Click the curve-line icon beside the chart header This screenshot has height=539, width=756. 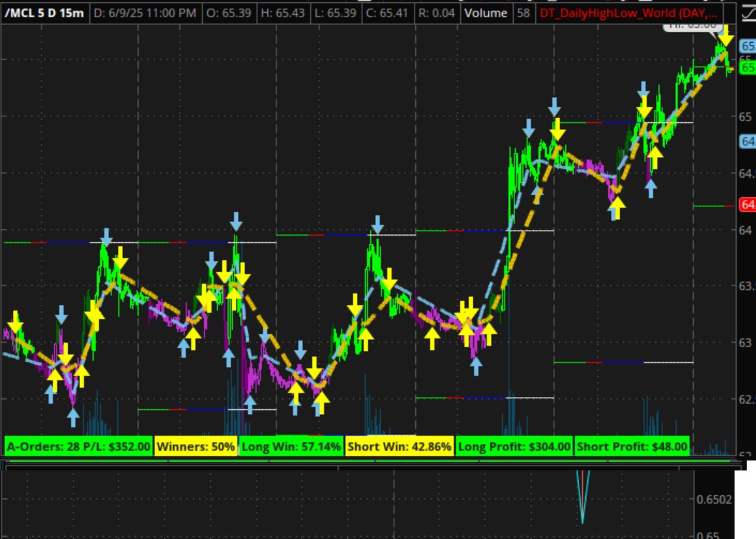pyautogui.click(x=748, y=14)
